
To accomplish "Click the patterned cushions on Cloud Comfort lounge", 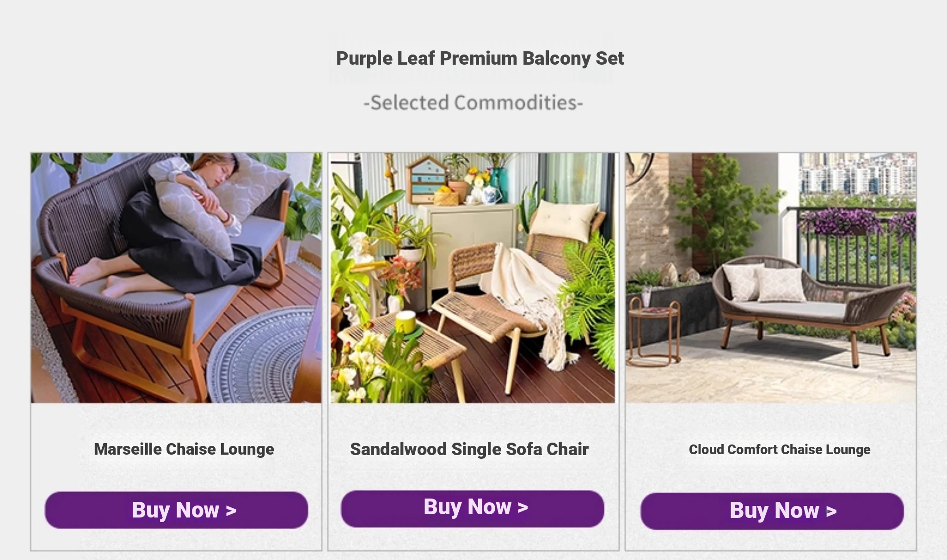I will [763, 282].
